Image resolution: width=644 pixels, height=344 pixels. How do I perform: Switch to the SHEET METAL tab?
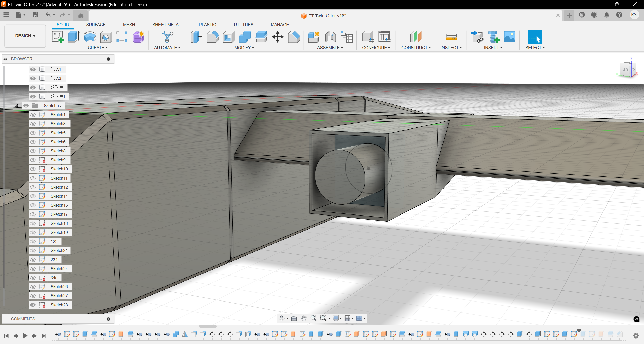click(x=166, y=25)
